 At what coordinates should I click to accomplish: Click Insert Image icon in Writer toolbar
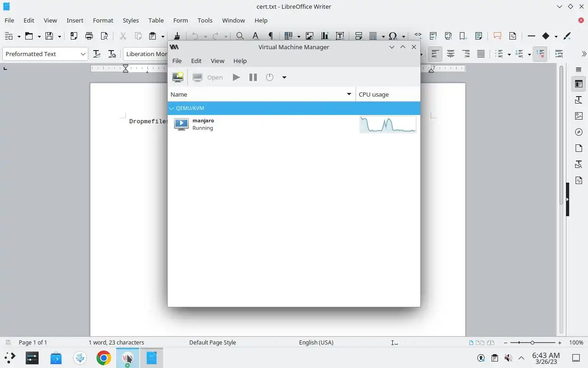click(310, 36)
